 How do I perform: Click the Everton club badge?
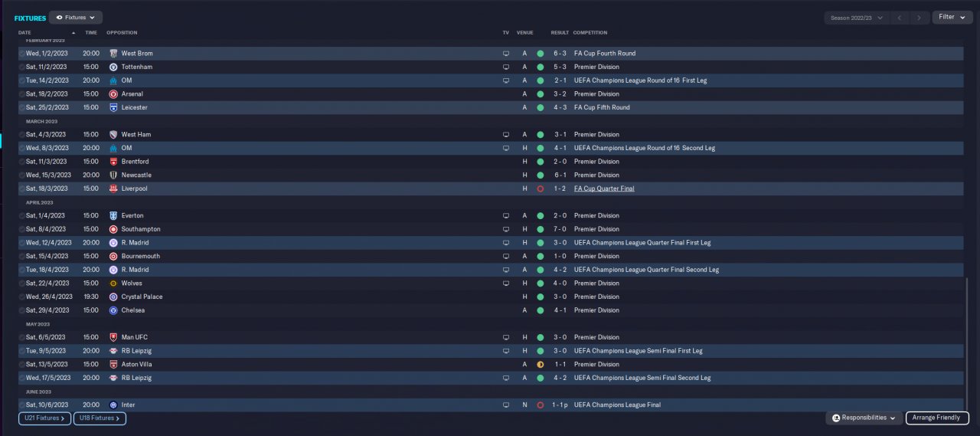pyautogui.click(x=113, y=216)
